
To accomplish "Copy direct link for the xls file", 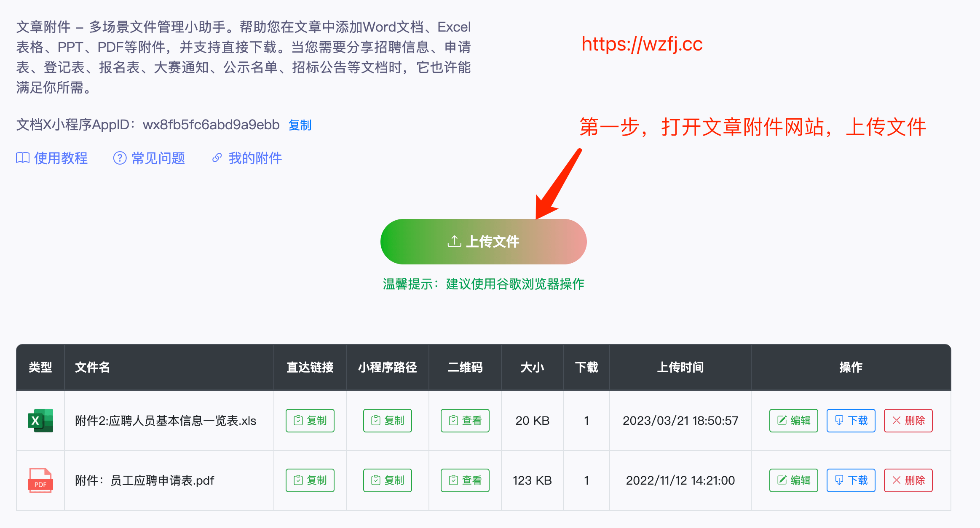I will (x=310, y=421).
